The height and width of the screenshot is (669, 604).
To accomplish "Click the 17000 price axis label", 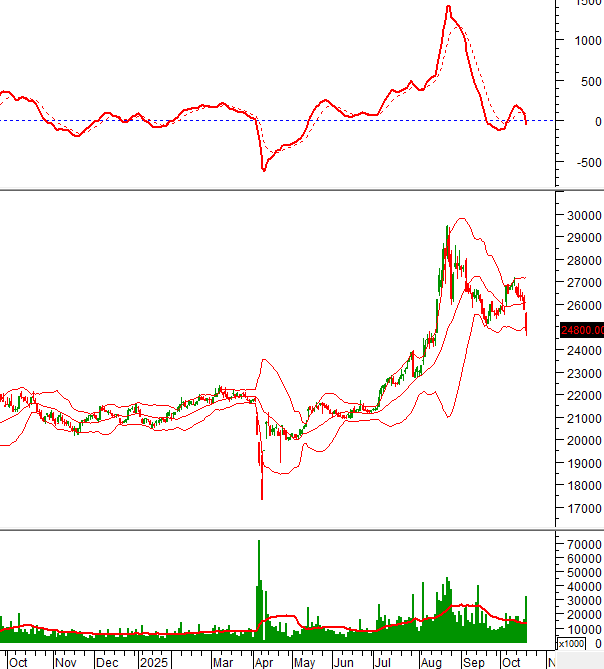I will tap(581, 509).
